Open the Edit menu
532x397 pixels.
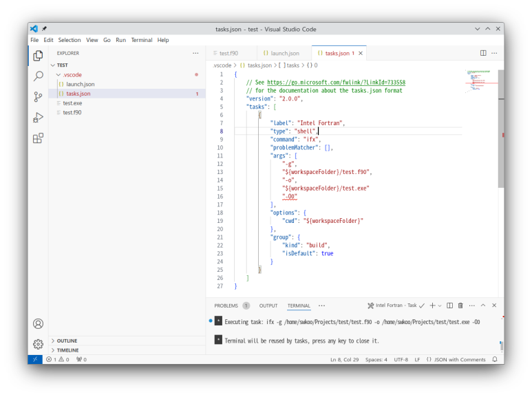[x=48, y=40]
